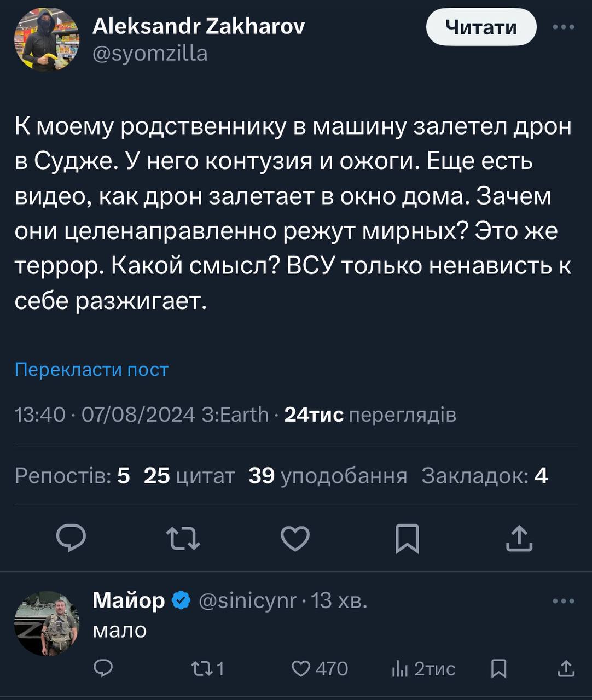The image size is (592, 700).
Task: View the 39 уподобання likes list
Action: (327, 476)
